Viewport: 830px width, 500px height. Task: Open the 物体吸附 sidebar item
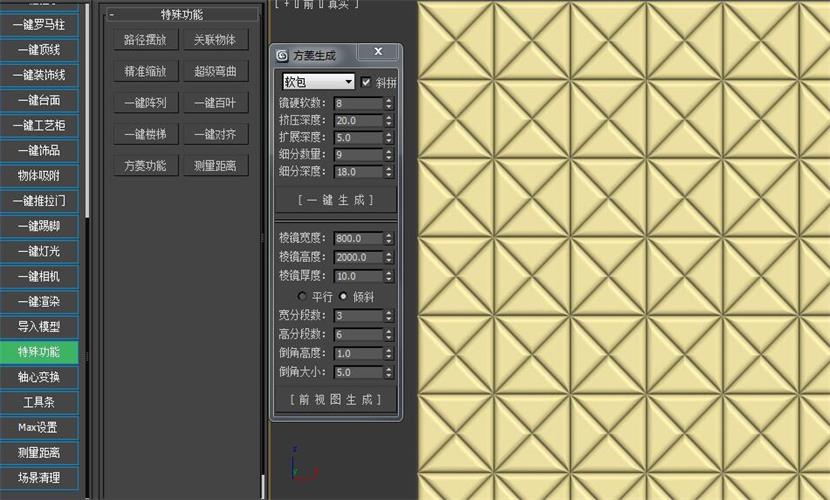click(39, 176)
